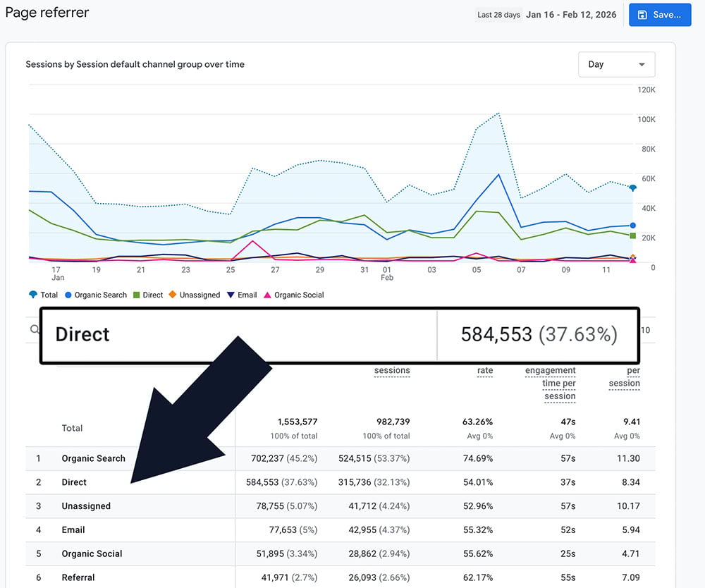Click the green Direct endpoint marker on chart
The height and width of the screenshot is (588, 705).
pos(633,235)
